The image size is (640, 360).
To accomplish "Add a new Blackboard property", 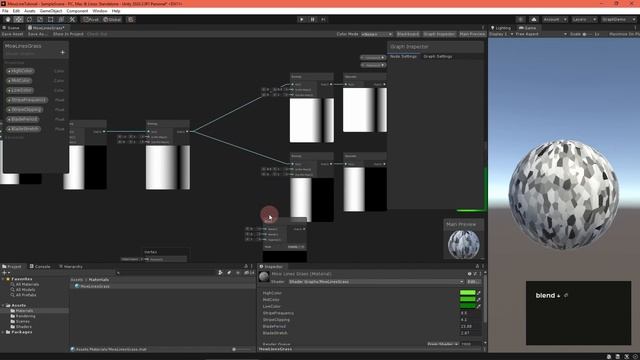I will click(x=62, y=52).
